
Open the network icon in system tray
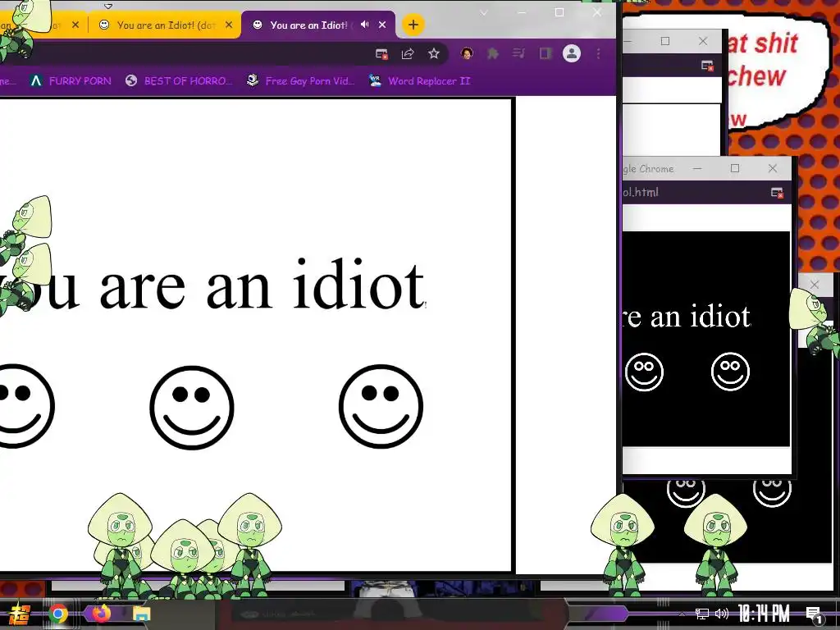click(702, 614)
